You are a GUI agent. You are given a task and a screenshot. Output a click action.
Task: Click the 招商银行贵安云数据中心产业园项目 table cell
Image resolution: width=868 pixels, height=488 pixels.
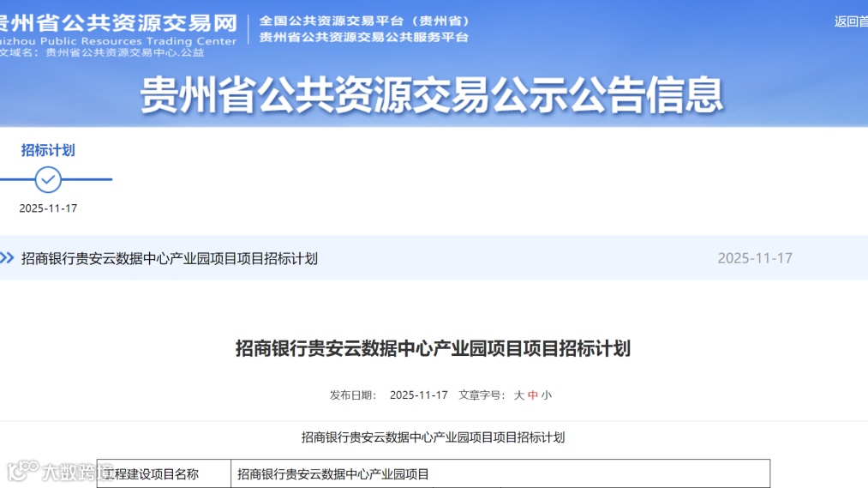[x=500, y=473]
